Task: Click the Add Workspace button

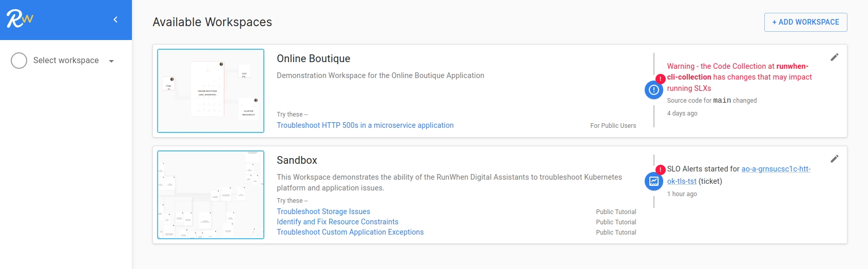Action: [805, 22]
